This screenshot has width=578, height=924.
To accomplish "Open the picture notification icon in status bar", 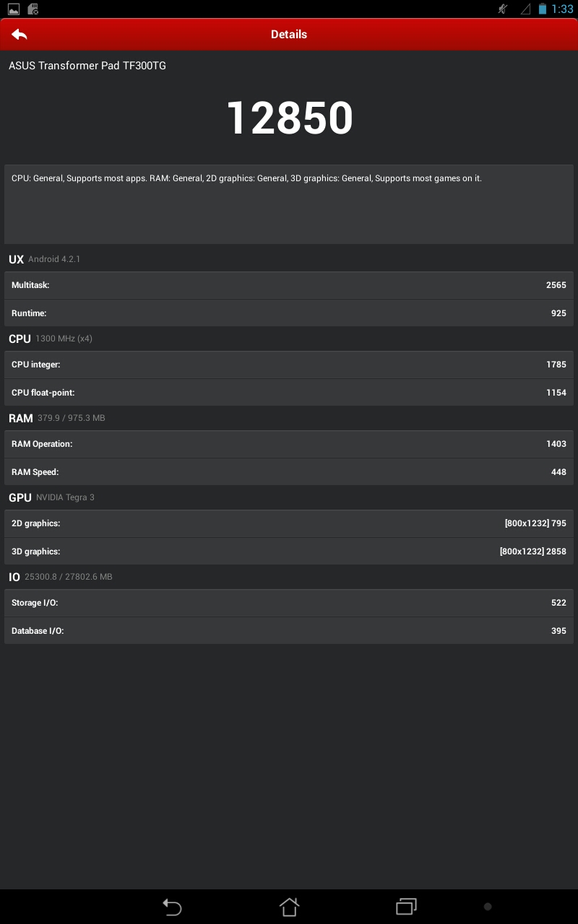I will pos(14,9).
